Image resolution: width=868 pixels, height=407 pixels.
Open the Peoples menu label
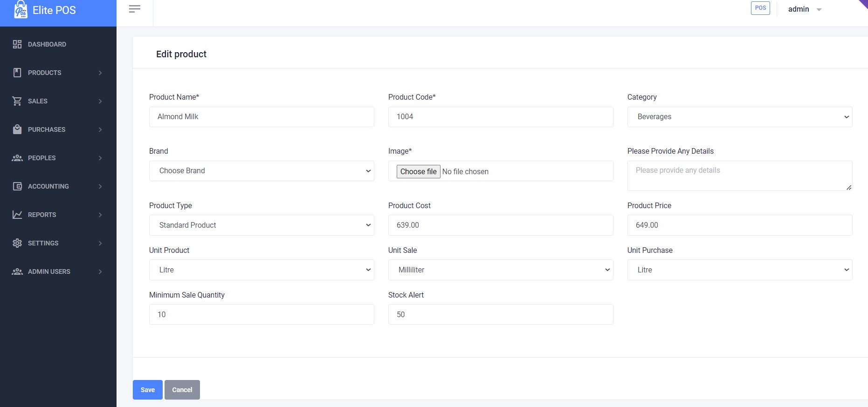pos(42,158)
